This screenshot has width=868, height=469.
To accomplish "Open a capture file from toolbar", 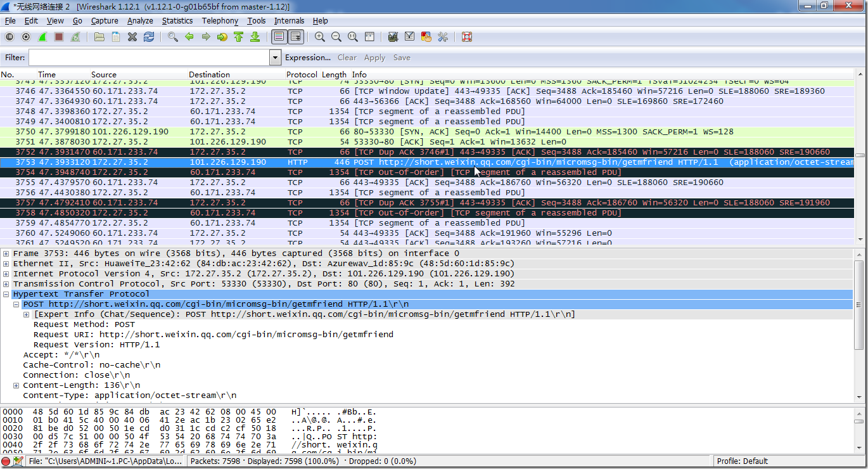I will [99, 37].
